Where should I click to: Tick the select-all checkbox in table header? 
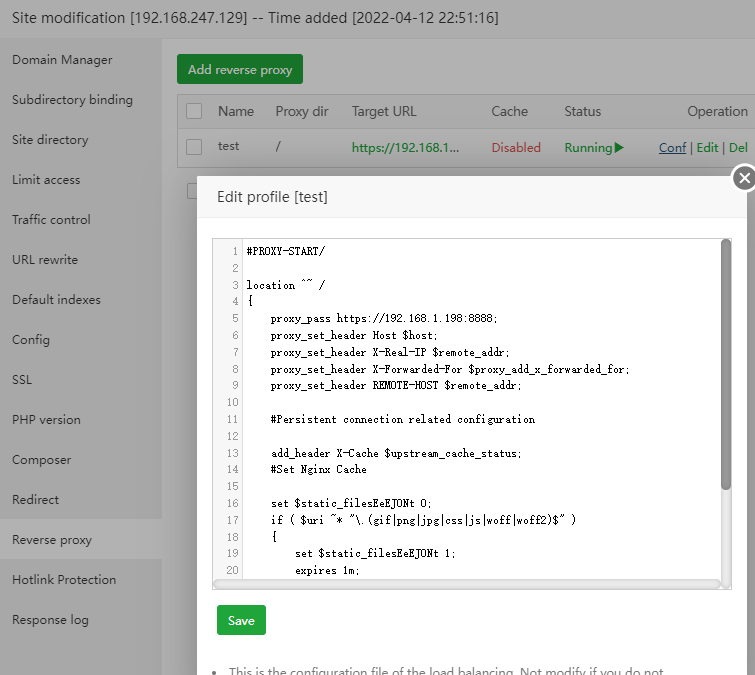194,111
